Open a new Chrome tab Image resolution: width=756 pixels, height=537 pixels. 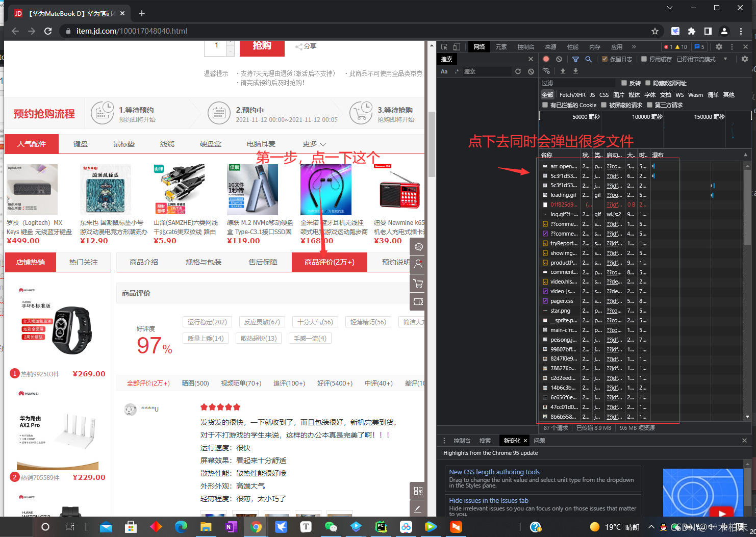point(142,13)
